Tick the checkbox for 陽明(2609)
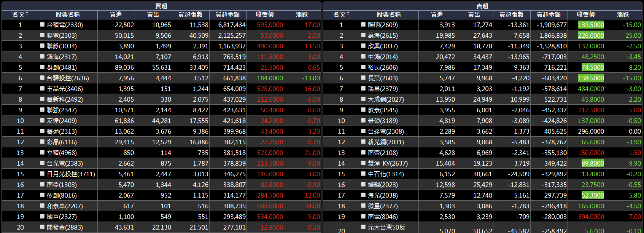The width and height of the screenshot is (644, 233). [x=363, y=24]
